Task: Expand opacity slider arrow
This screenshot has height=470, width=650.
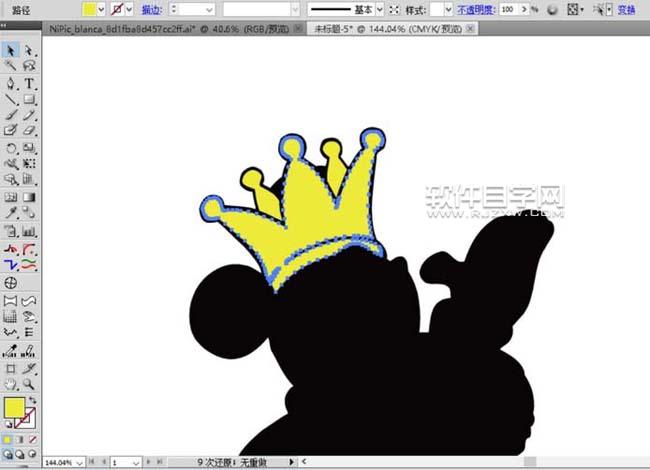Action: pos(524,9)
